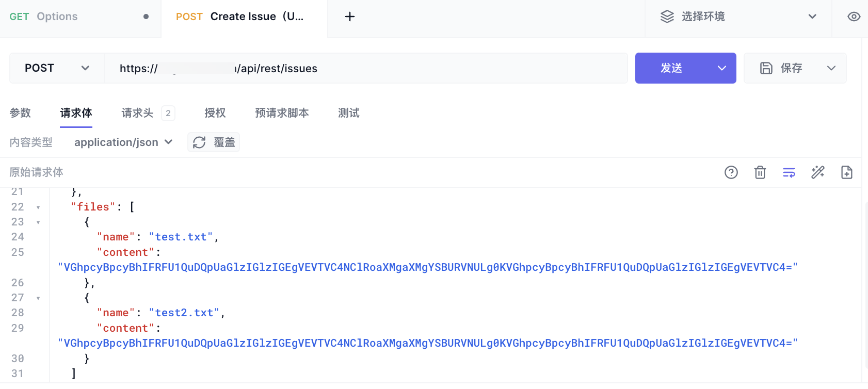The image size is (868, 389).
Task: Click the 发送 send button
Action: pos(672,68)
